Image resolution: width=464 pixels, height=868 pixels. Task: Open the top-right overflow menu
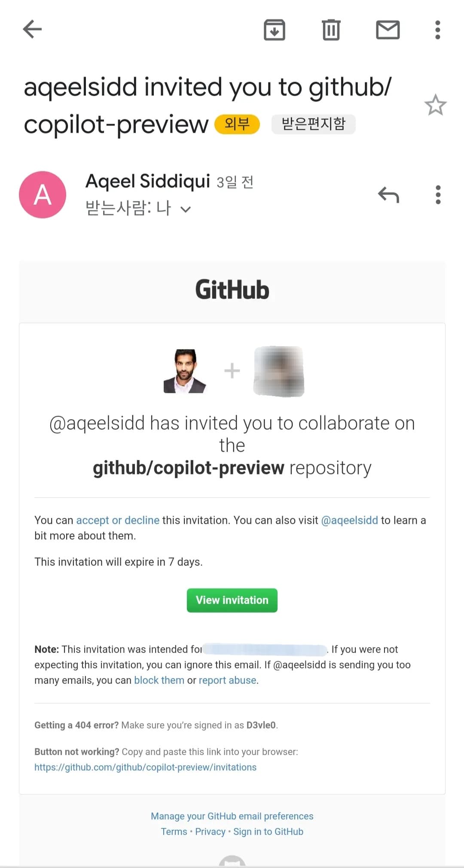(x=438, y=30)
